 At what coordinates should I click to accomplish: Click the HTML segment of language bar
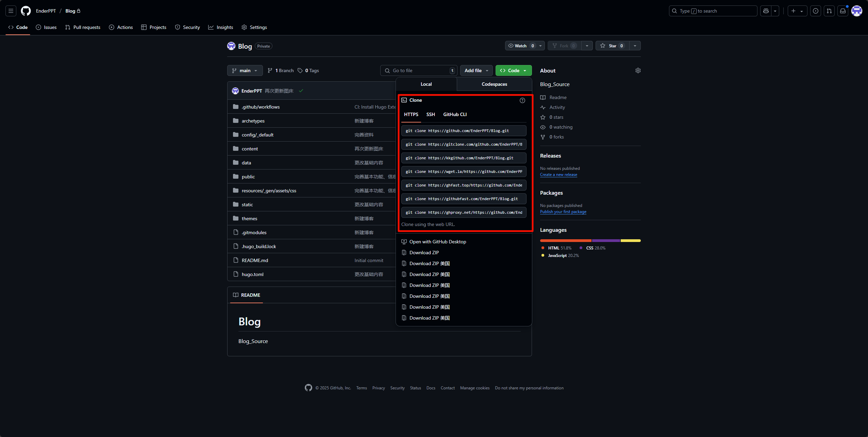pos(565,241)
